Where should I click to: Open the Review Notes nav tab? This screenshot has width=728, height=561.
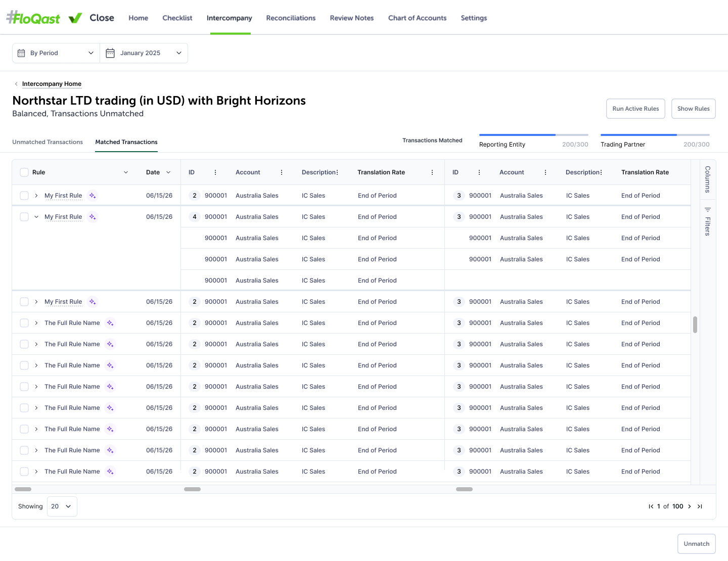[352, 18]
